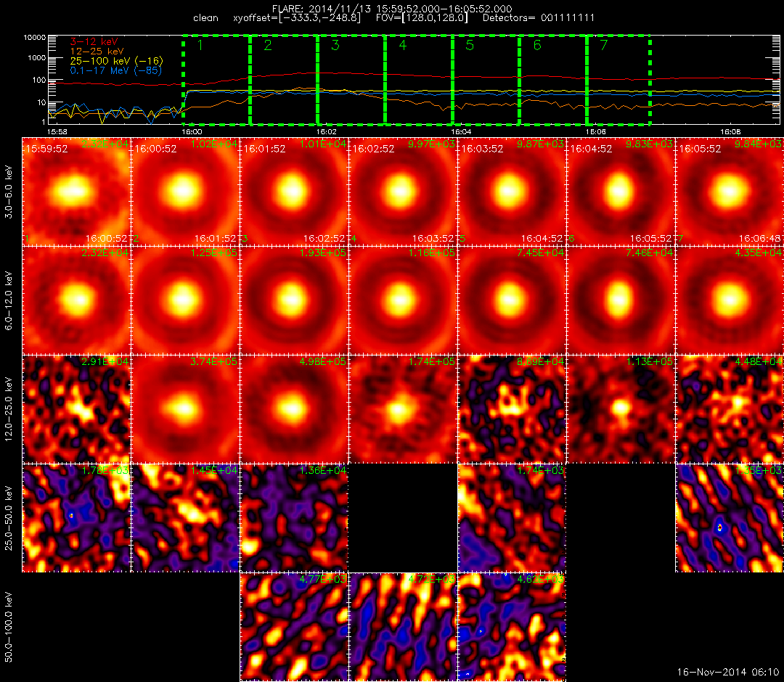Click the red '3-12 keV' legend label
Image resolution: width=784 pixels, height=682 pixels.
pos(94,41)
